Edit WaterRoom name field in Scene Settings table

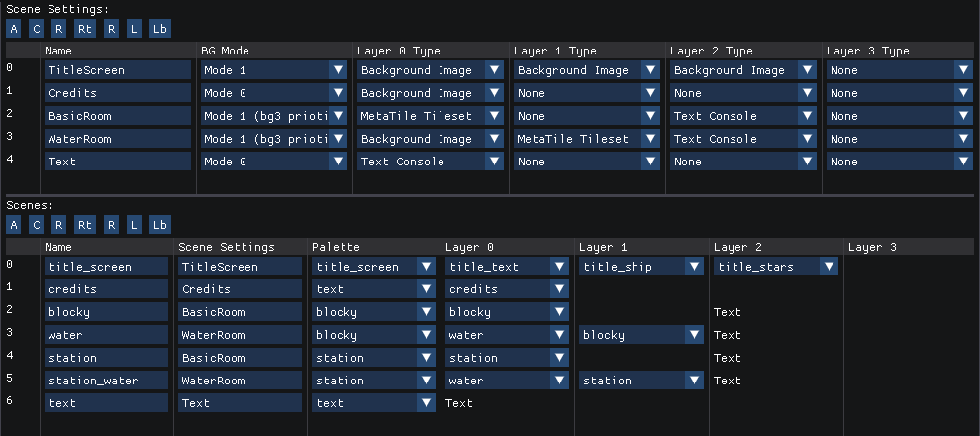[x=118, y=139]
